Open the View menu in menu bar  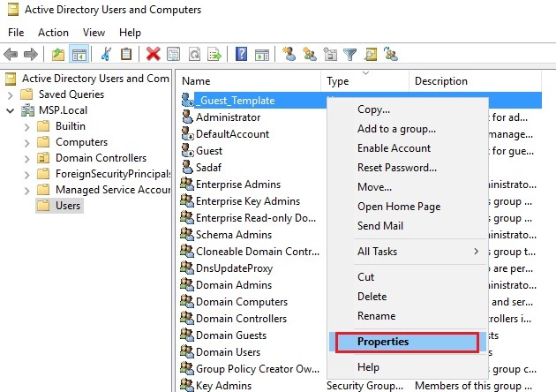(94, 33)
